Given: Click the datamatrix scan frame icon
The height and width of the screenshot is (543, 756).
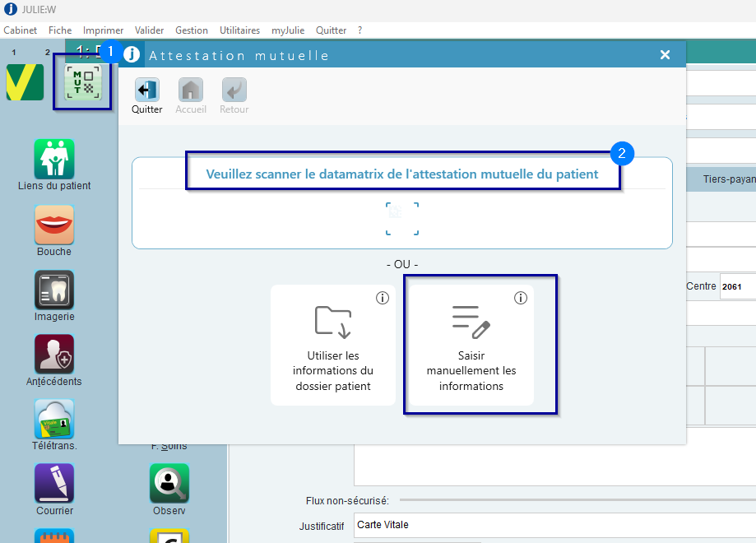Looking at the screenshot, I should click(x=402, y=219).
